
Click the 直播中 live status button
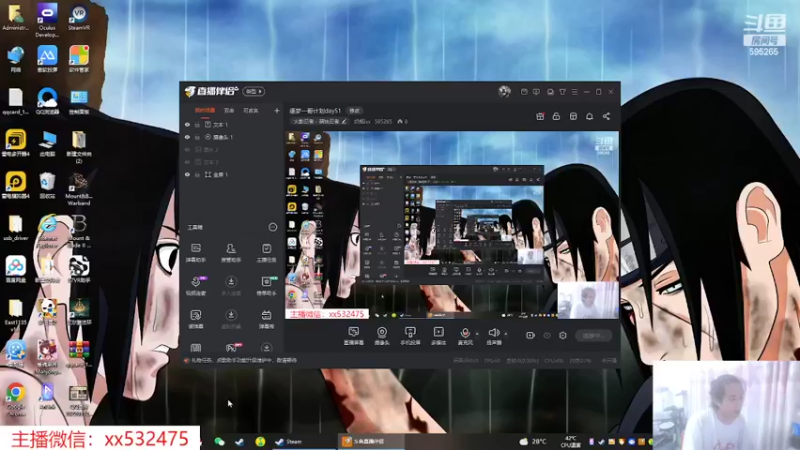click(593, 335)
